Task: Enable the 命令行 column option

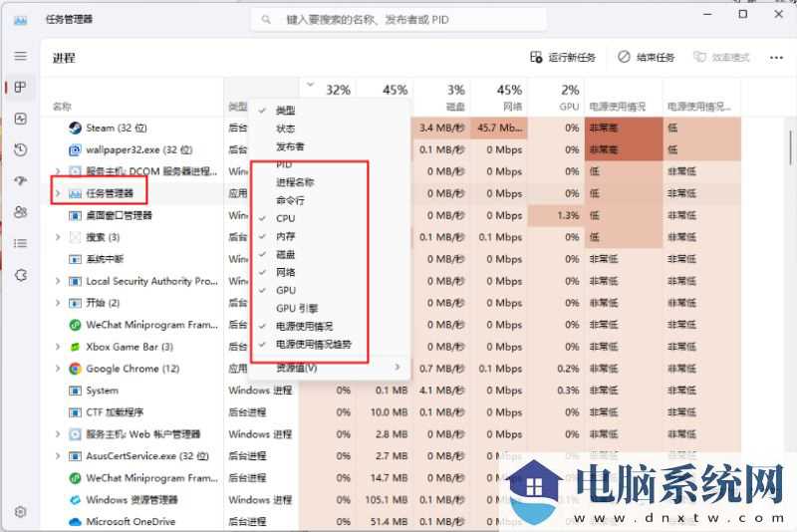Action: 329,200
